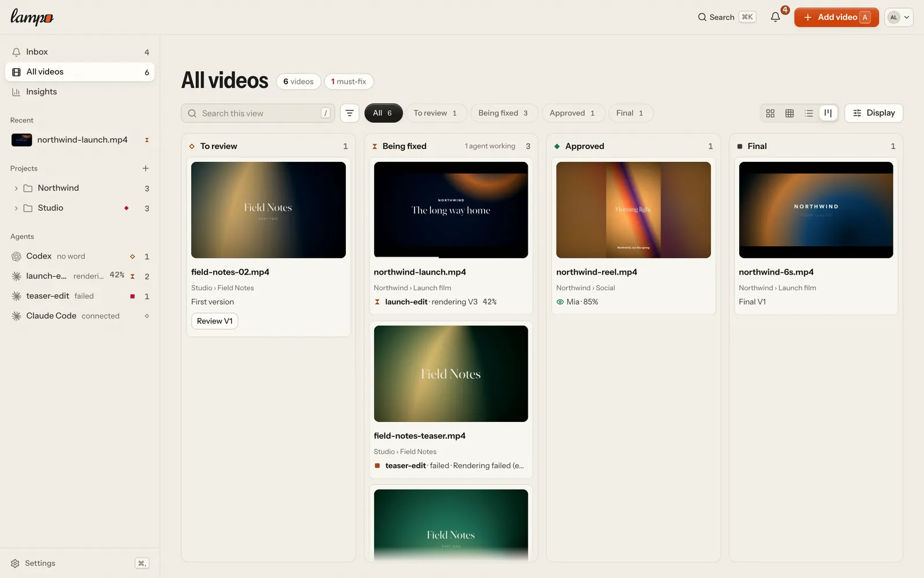Open the notifications bell
Viewport: 924px width, 578px height.
(775, 17)
